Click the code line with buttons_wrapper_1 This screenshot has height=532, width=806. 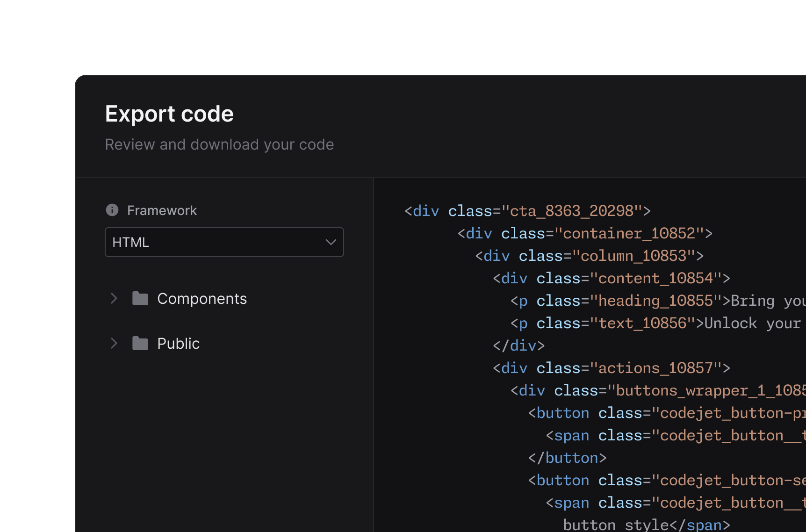point(658,390)
